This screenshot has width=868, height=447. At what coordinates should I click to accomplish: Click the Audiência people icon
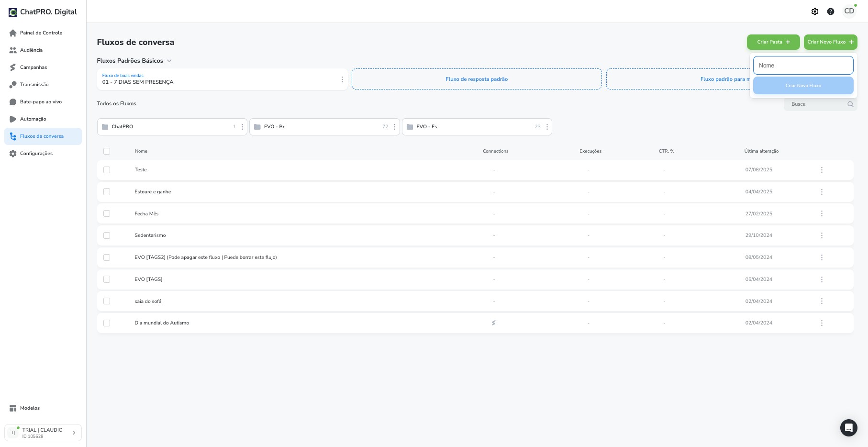tap(13, 50)
